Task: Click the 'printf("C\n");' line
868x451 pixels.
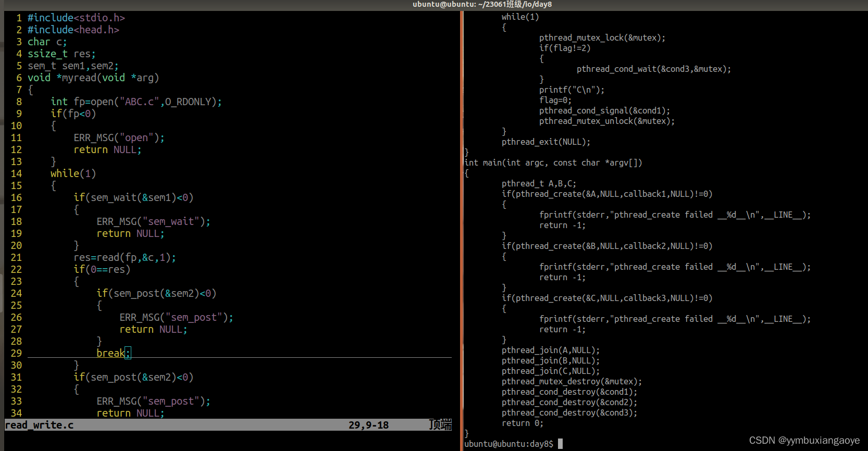Action: [x=572, y=90]
